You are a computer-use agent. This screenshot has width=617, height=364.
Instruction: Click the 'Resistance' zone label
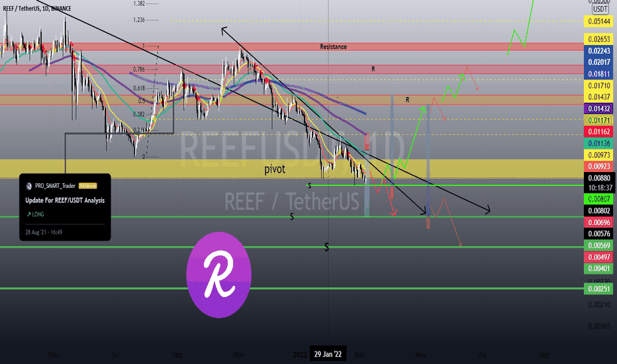coord(333,46)
